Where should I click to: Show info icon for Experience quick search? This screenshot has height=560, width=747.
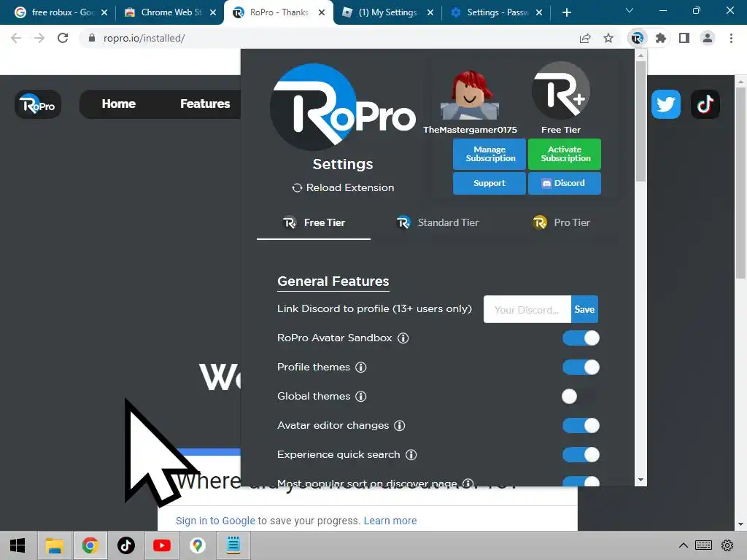pyautogui.click(x=411, y=455)
